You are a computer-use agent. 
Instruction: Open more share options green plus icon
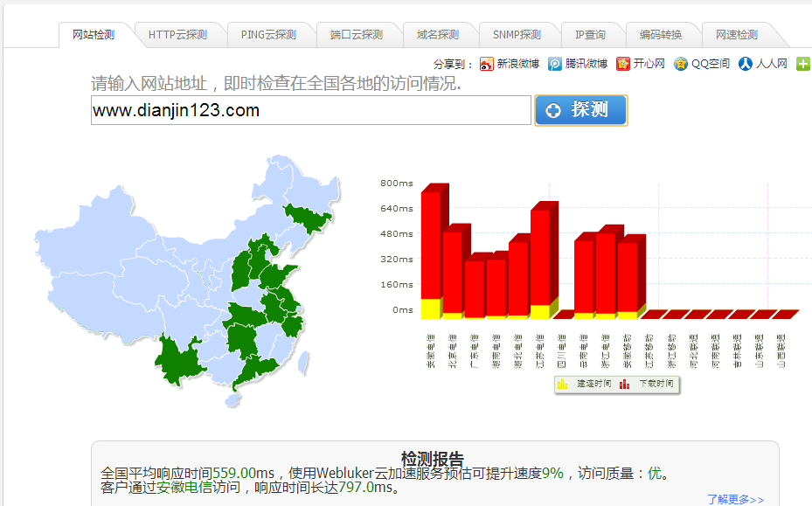coord(802,64)
